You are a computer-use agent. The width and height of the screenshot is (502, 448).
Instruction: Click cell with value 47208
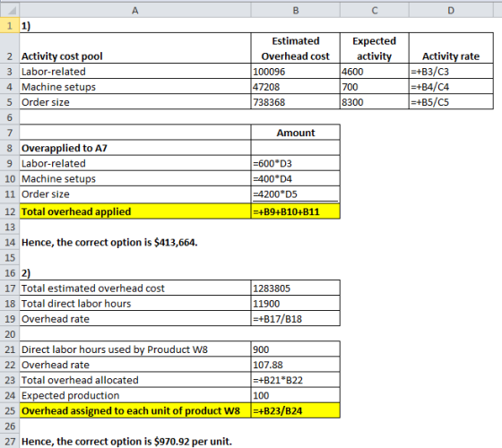296,86
